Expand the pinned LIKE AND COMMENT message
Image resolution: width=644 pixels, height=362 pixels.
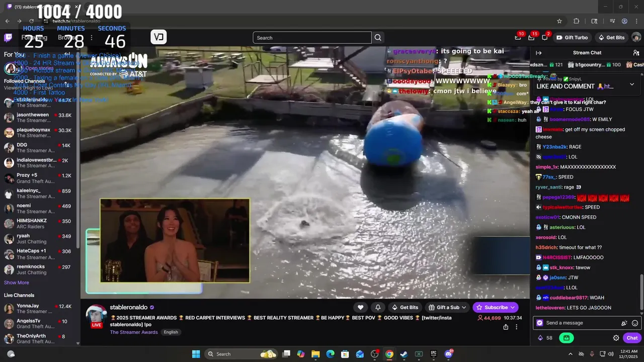(x=632, y=84)
